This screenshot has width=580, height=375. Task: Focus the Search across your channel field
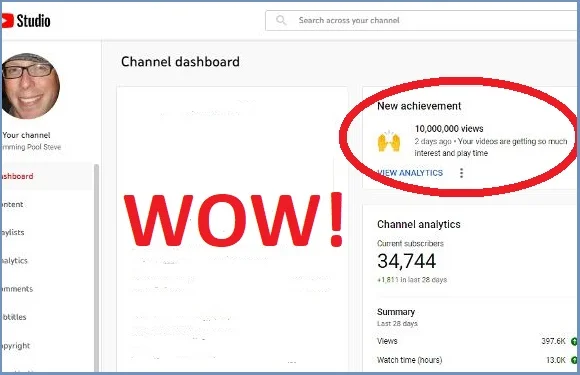pos(422,20)
